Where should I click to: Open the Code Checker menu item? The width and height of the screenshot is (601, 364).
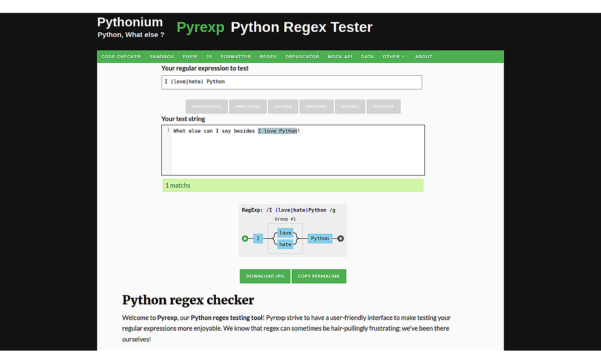tap(121, 57)
